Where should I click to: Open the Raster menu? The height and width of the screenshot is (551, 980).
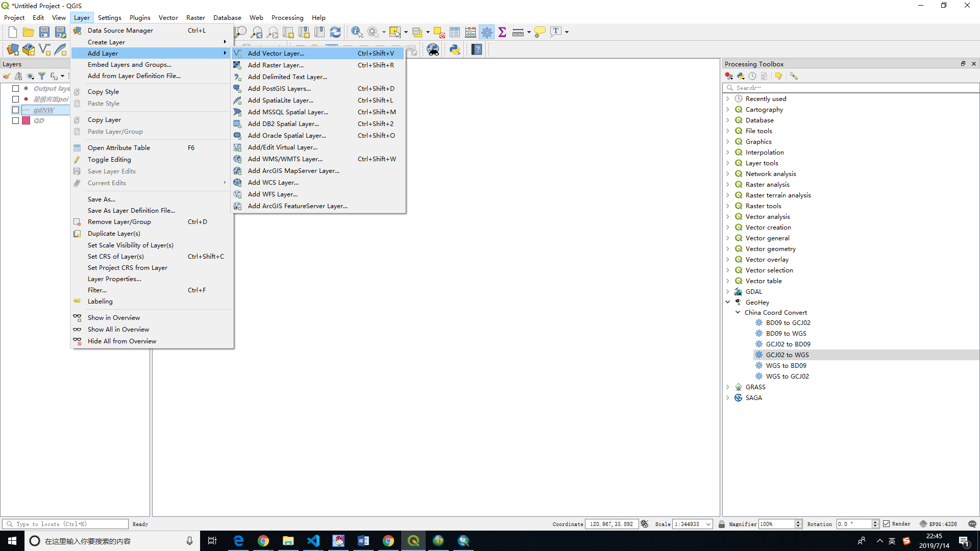(195, 17)
